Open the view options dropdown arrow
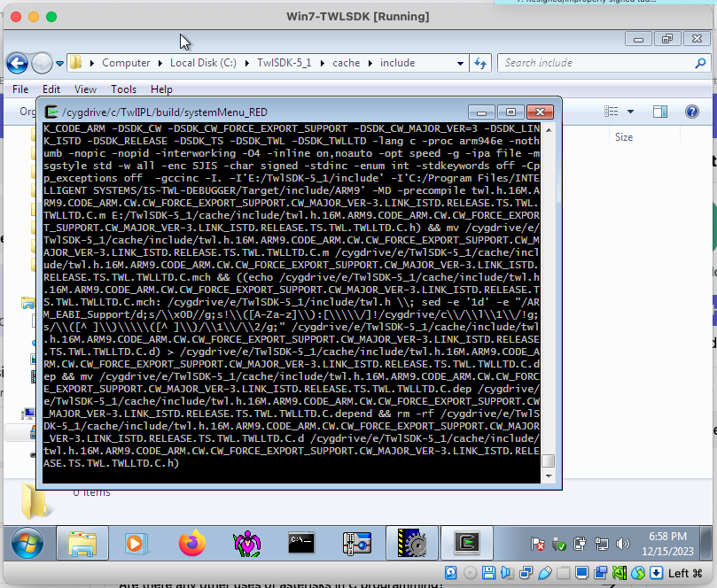This screenshot has height=588, width=717. tap(630, 112)
